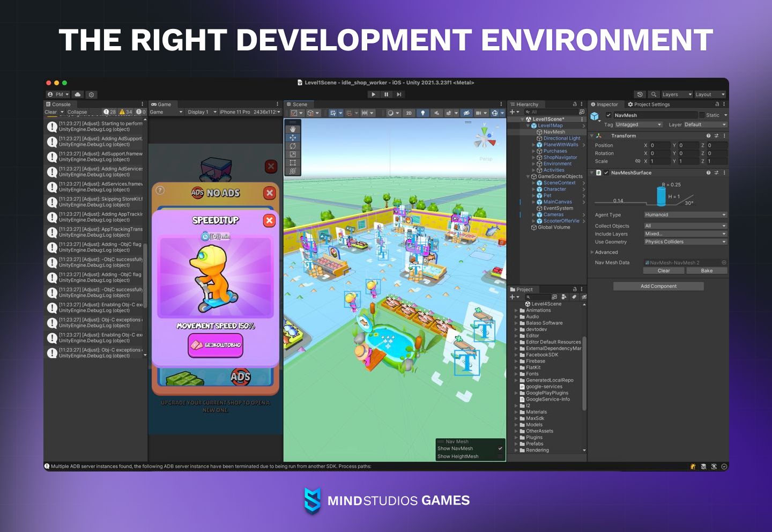This screenshot has height=532, width=772.
Task: Click the Play button
Action: point(374,94)
